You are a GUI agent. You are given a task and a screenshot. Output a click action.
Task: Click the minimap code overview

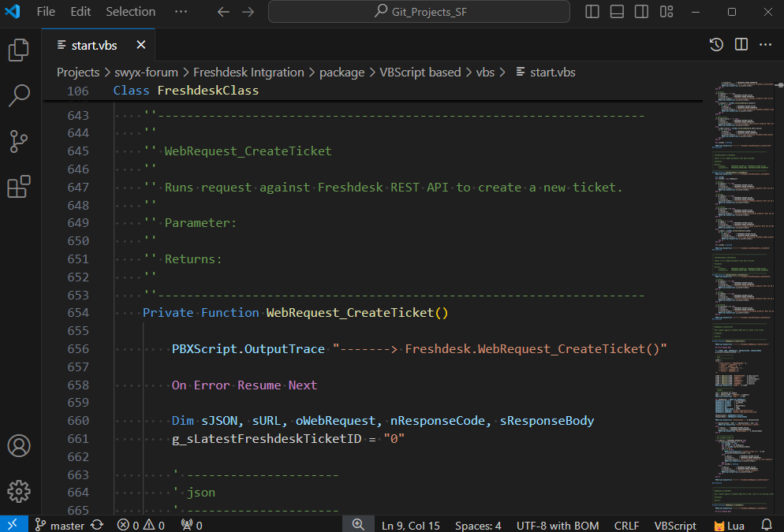[744, 297]
